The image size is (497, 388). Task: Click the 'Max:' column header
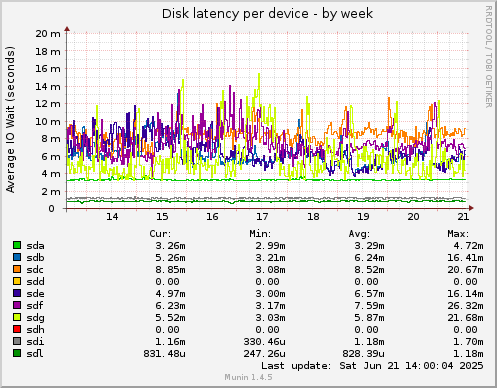pos(458,234)
